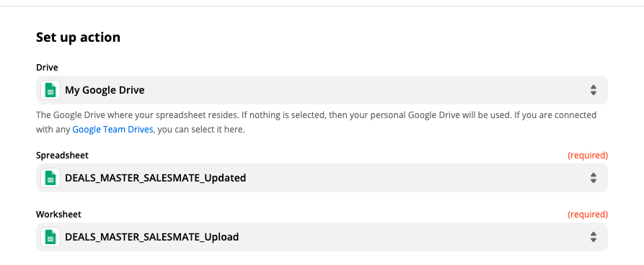The width and height of the screenshot is (644, 265).
Task: Click the Sheets icon beside DEALS_MASTER_SALESMATE_Upload
Action: (50, 237)
